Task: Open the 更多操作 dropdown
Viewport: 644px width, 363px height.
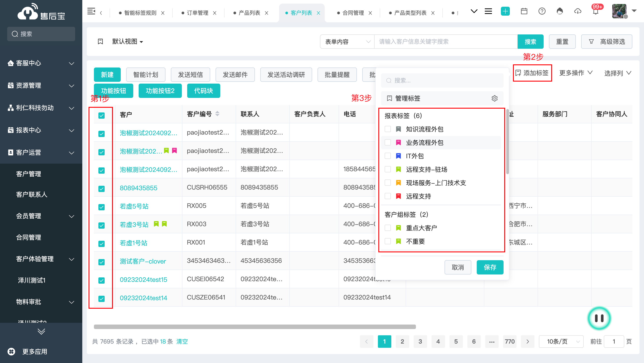Action: [576, 73]
